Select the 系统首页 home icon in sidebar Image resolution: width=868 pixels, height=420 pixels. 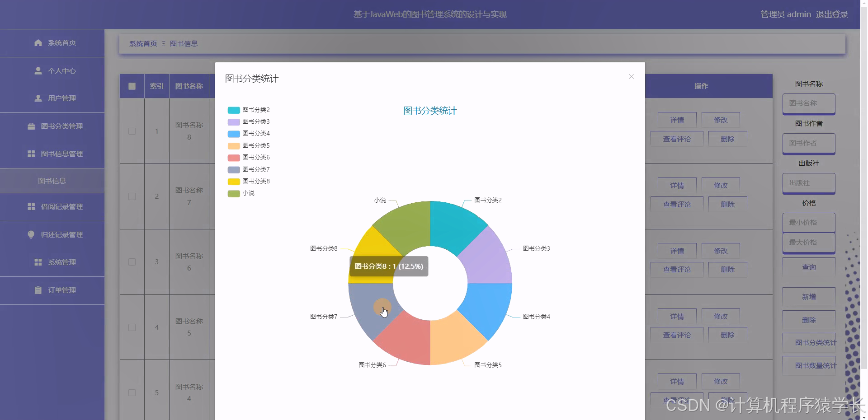[x=38, y=42]
